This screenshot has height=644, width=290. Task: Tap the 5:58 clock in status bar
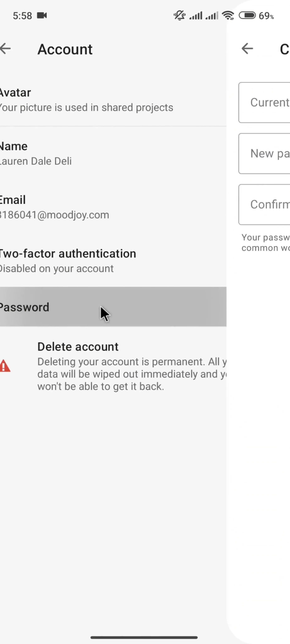[22, 16]
